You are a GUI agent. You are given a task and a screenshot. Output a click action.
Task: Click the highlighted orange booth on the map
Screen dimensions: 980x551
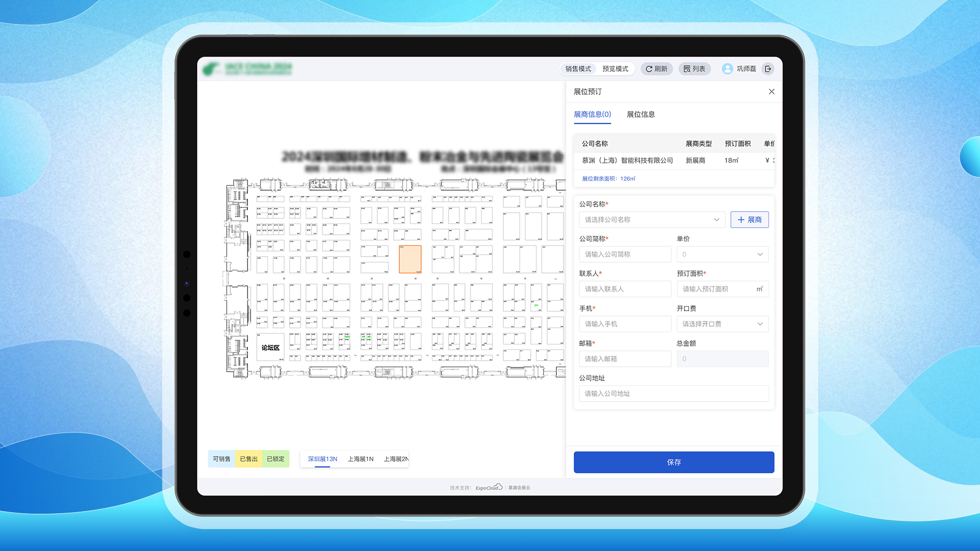(410, 259)
